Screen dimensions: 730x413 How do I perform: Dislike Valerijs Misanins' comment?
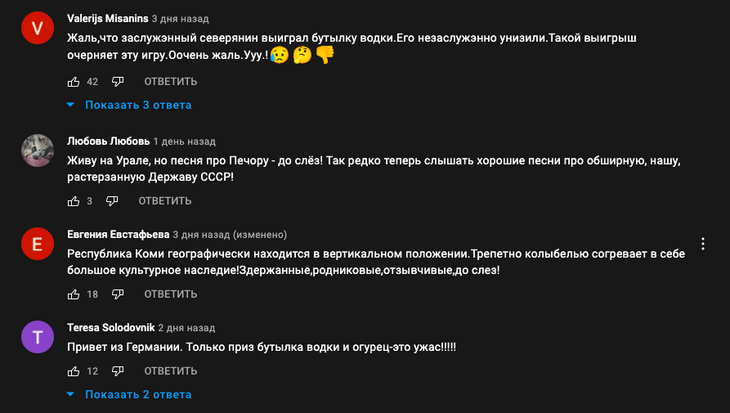[118, 81]
